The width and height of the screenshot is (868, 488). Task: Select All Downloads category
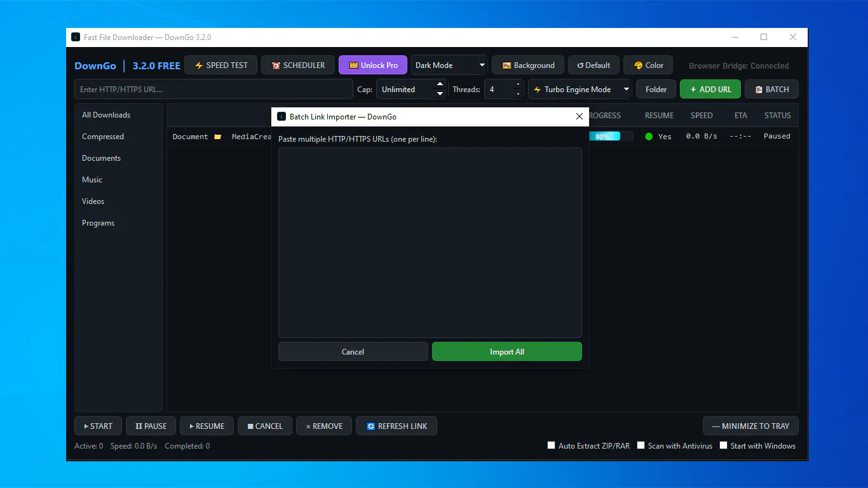[x=119, y=115]
